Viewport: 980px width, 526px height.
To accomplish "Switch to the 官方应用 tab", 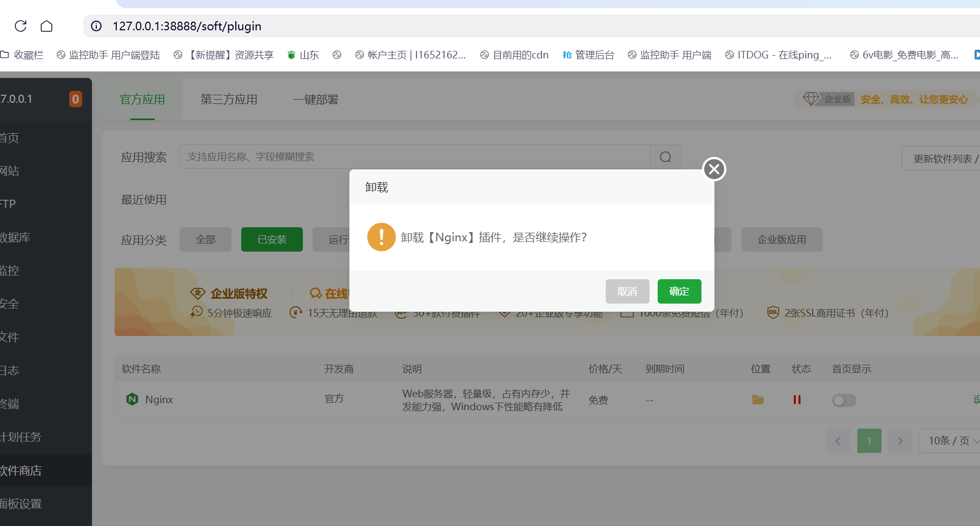I will click(x=142, y=100).
